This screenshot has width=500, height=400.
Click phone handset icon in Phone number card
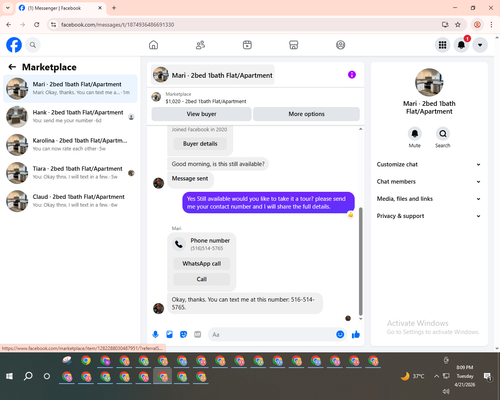[179, 244]
